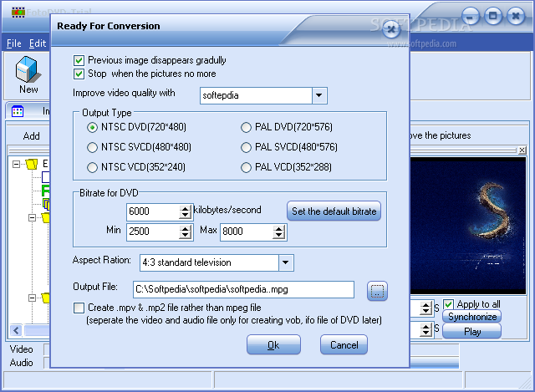Select NTSC DVD(720*480) output type
This screenshot has height=392, width=535.
tap(92, 128)
